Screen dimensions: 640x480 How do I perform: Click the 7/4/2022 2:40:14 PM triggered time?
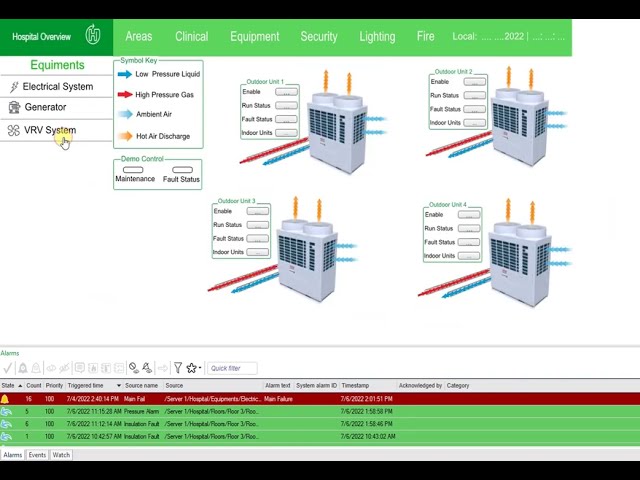click(x=93, y=399)
